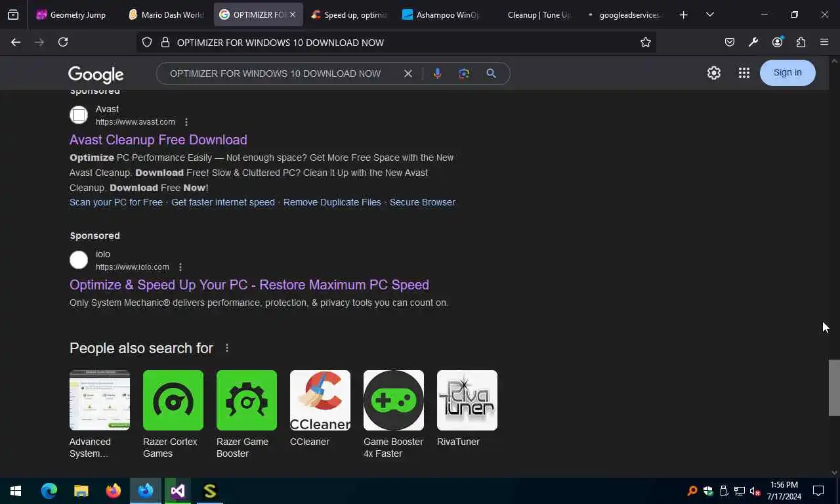Screen dimensions: 840x504
Task: Search by image with Google Lens
Action: pos(464,73)
